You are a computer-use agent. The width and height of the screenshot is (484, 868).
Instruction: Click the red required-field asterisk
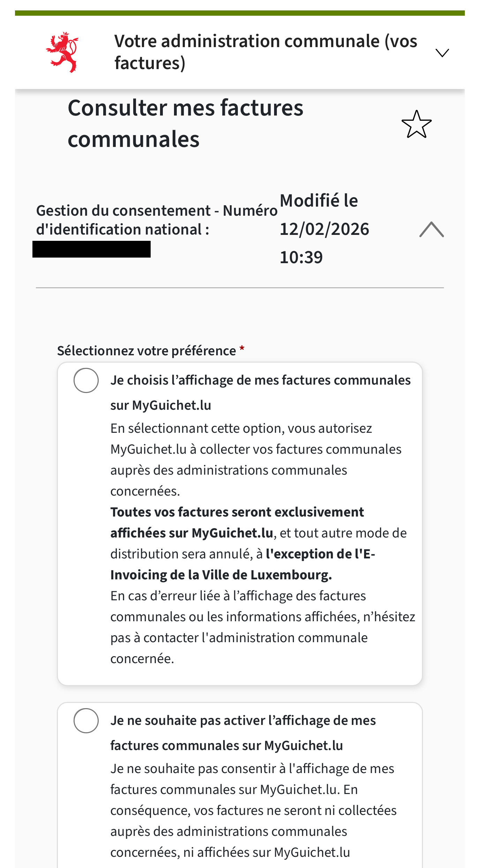tap(242, 349)
